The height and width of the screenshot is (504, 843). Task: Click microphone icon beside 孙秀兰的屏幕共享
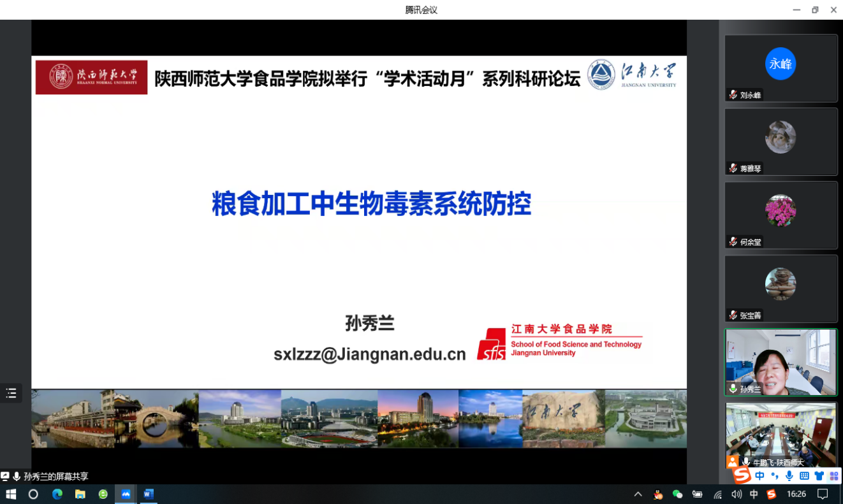pos(17,476)
